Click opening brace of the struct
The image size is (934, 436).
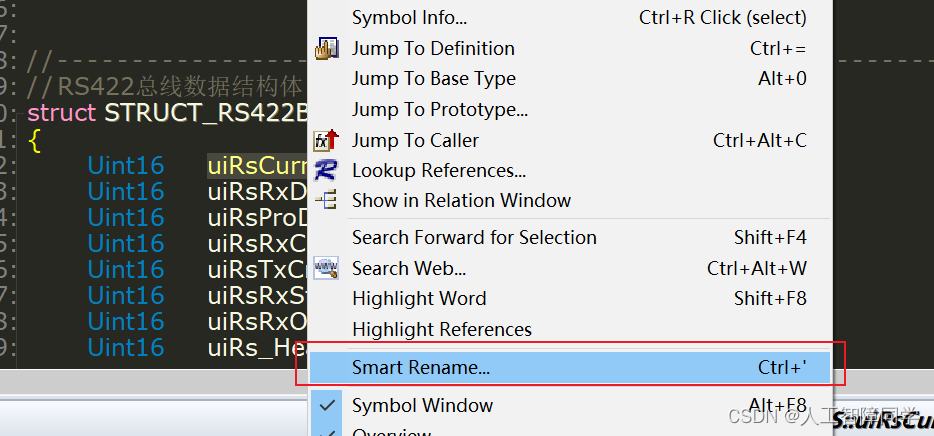click(34, 141)
